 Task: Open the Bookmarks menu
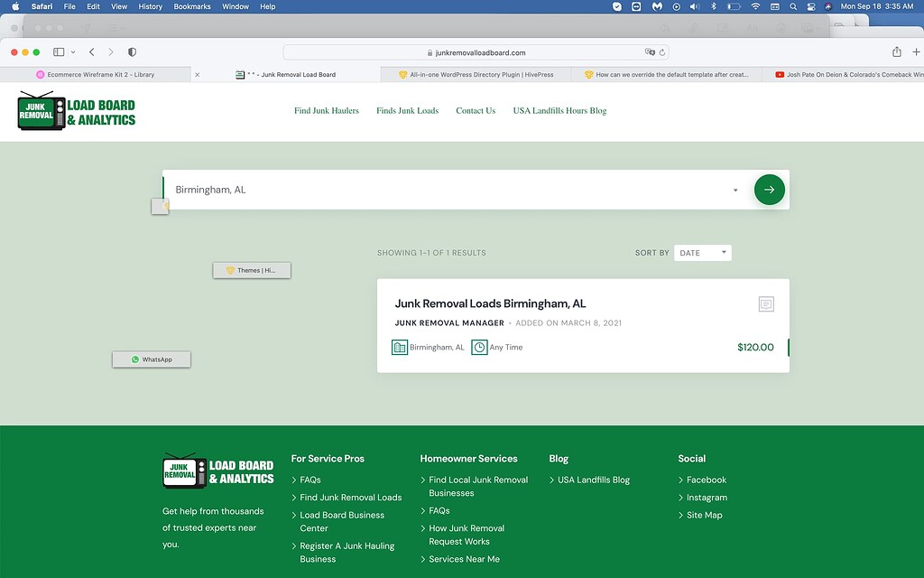[191, 6]
